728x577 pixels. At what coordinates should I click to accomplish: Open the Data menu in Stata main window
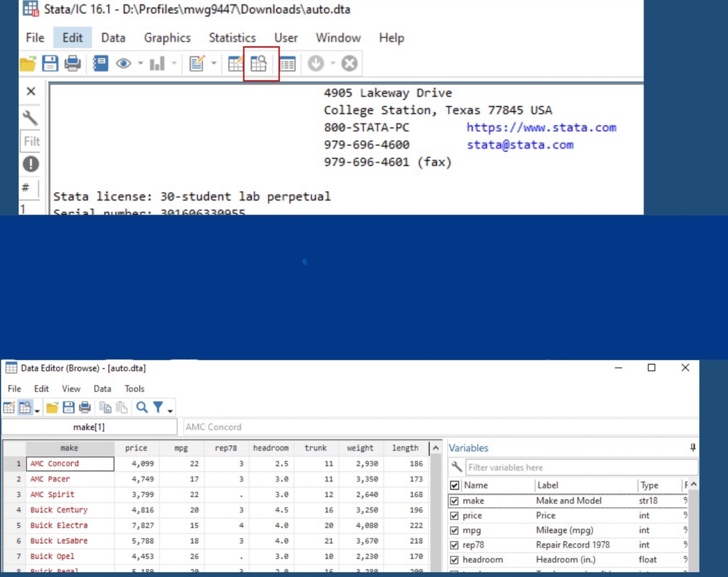coord(113,38)
